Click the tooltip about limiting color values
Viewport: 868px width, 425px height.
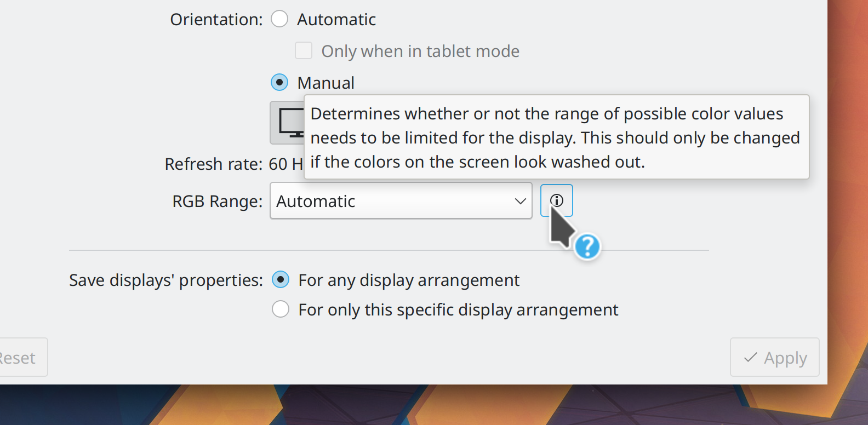point(556,137)
